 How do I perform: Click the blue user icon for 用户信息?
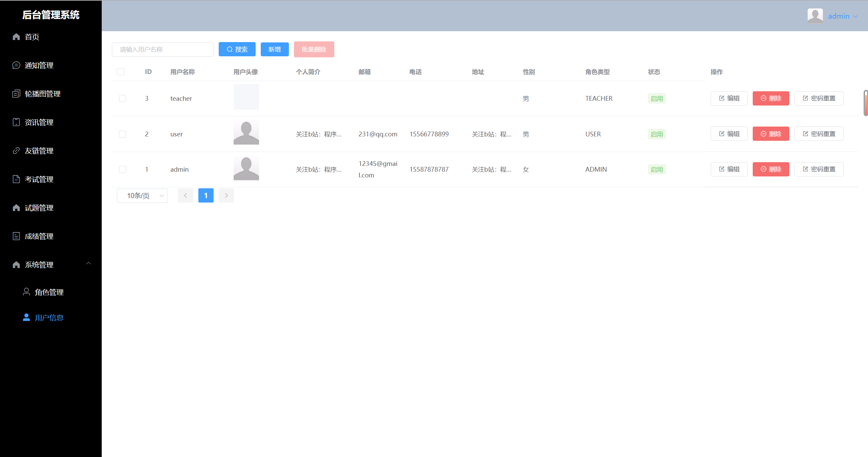[26, 317]
